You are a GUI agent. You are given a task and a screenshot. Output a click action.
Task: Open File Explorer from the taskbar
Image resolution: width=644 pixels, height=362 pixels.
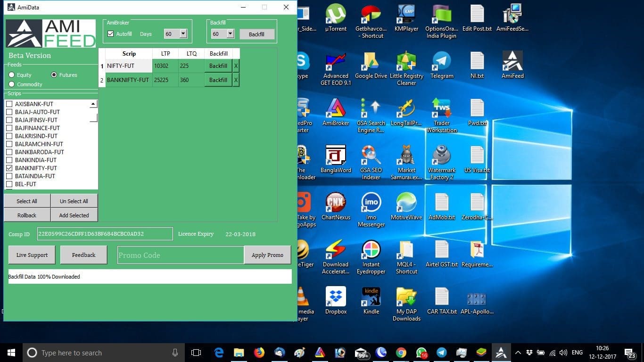[x=239, y=353]
